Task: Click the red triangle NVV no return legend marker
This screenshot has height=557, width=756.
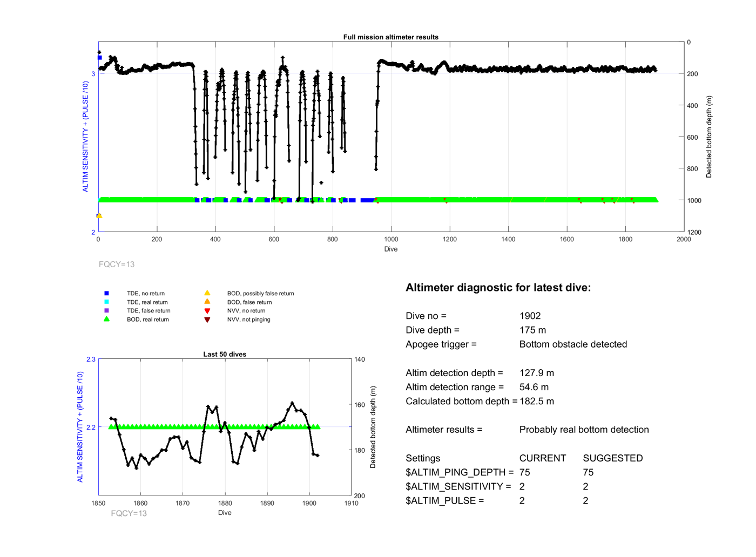Action: [207, 311]
